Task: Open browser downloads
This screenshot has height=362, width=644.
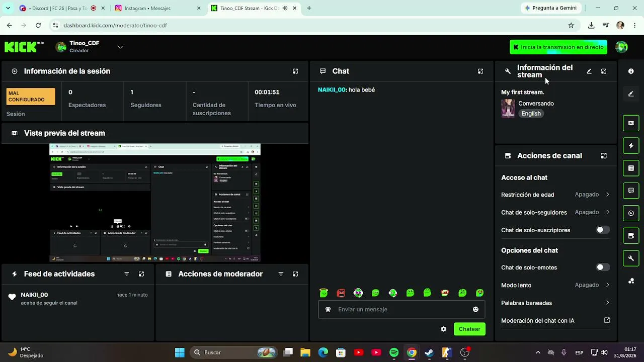Action: (x=591, y=25)
